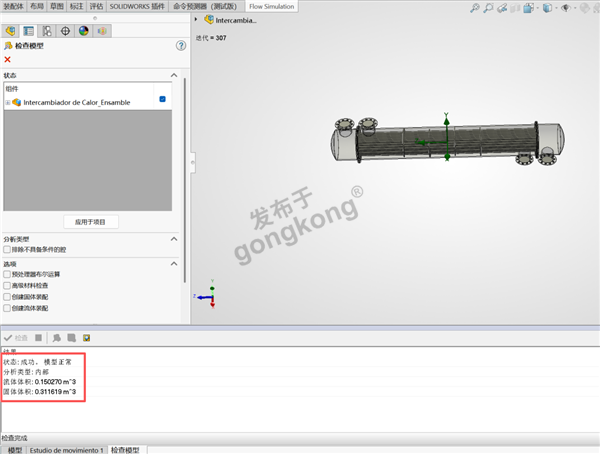Click the red X to close 检查模型

coord(8,60)
